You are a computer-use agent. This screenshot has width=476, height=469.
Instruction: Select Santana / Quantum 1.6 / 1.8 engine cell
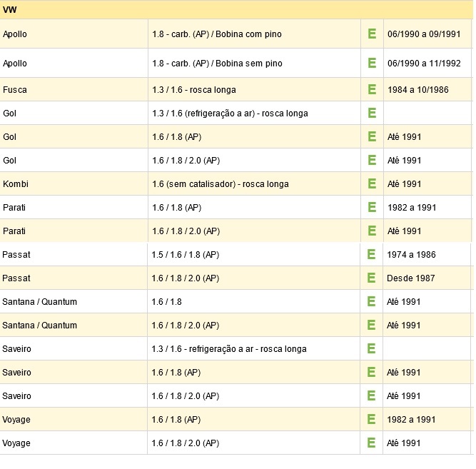(x=253, y=302)
